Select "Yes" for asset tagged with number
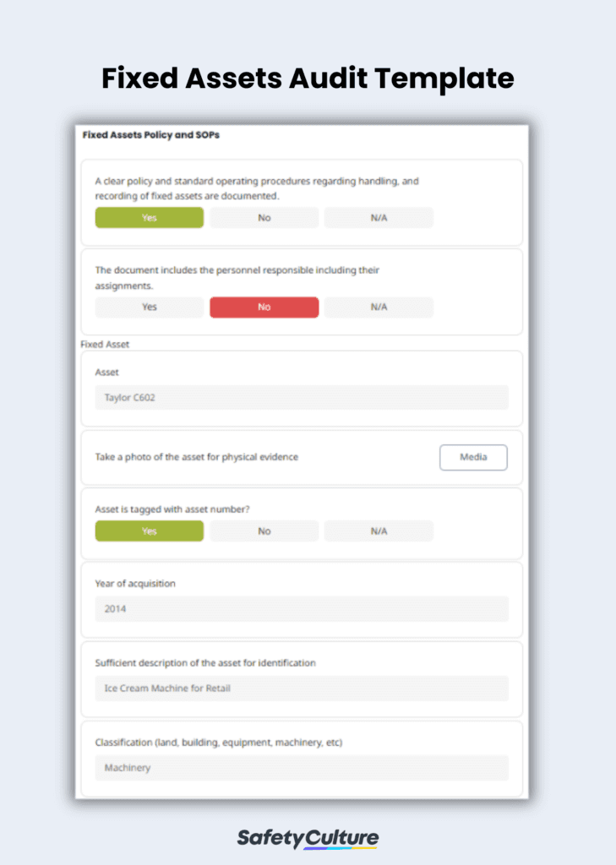Screen dimensions: 616x865 coord(149,530)
